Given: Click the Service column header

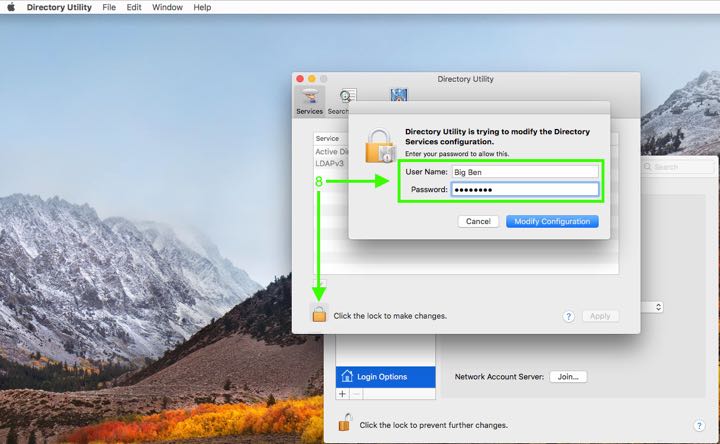Looking at the screenshot, I should (331, 138).
